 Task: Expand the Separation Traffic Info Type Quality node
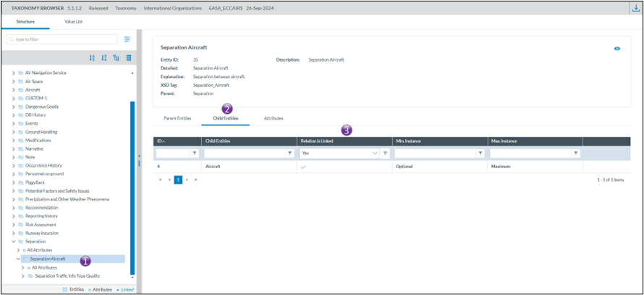[23, 275]
